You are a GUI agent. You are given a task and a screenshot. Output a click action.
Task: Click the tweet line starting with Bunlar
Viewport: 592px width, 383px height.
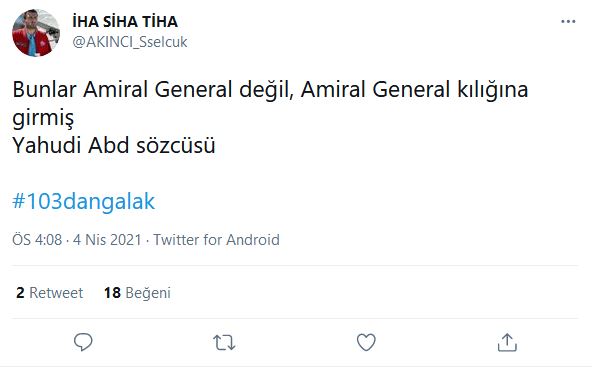coord(270,90)
